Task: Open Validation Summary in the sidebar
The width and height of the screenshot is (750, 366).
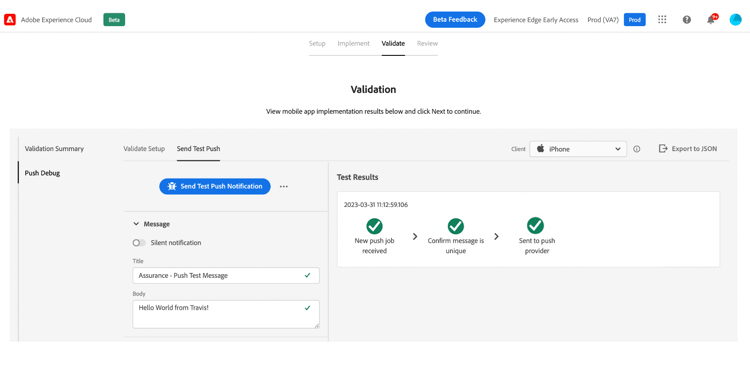Action: 54,149
